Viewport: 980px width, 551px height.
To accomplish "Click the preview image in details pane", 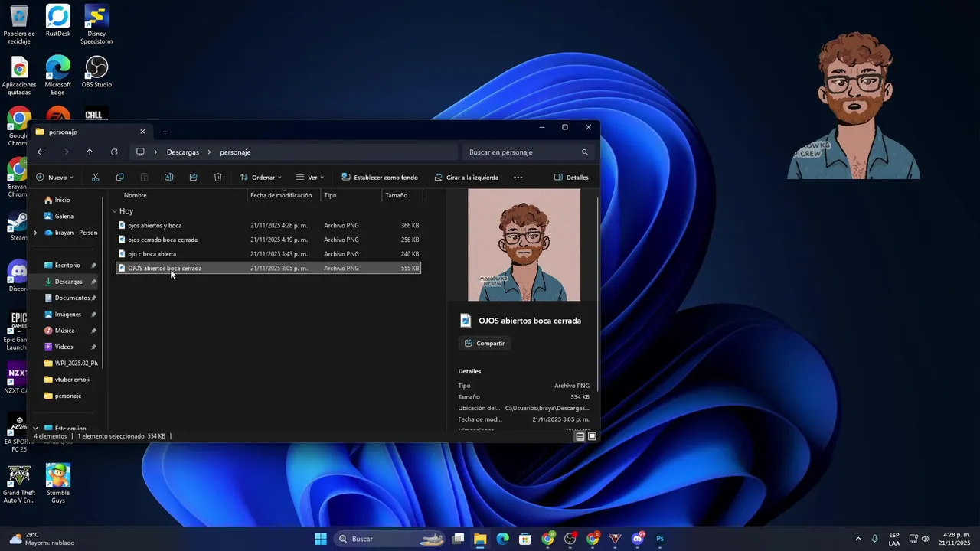I will pos(524,245).
